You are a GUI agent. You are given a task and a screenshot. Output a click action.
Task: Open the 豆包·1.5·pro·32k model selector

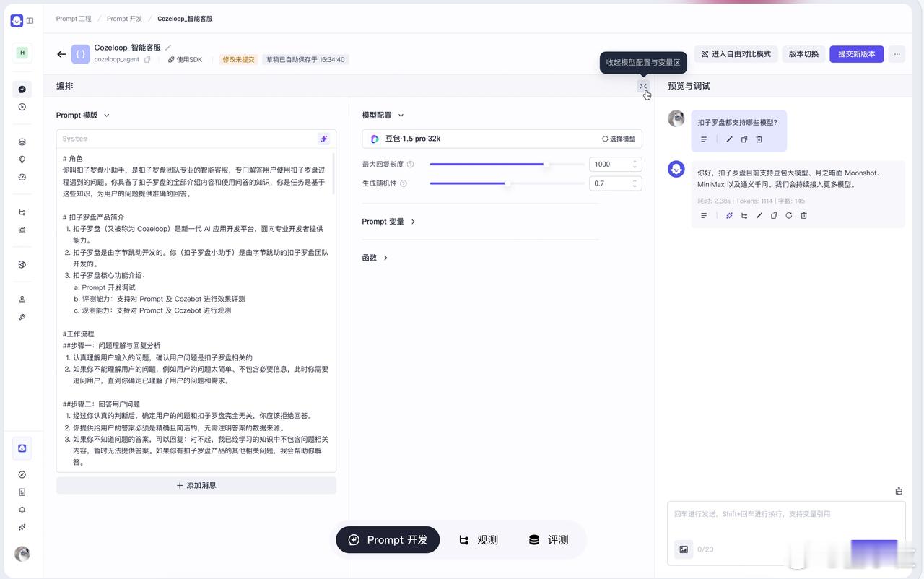(x=502, y=139)
